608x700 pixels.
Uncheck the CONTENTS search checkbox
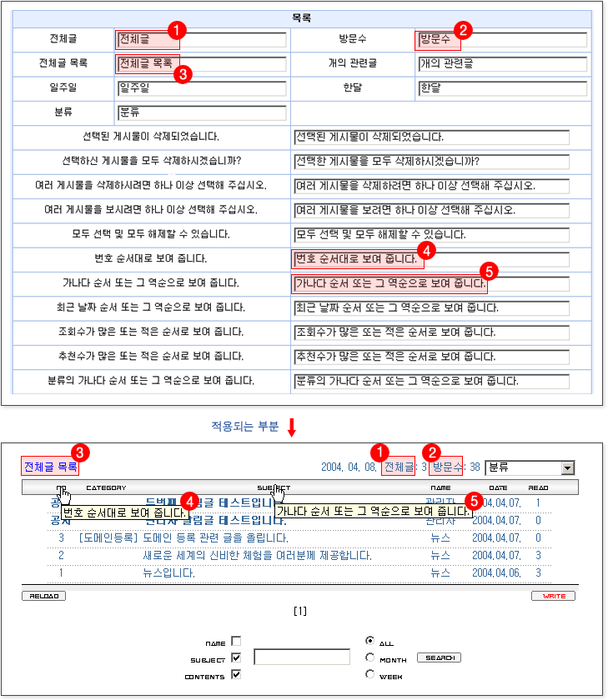(x=236, y=674)
